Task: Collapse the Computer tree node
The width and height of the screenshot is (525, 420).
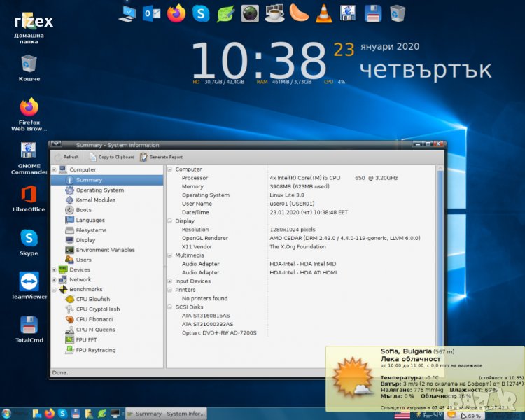Action: (55, 169)
